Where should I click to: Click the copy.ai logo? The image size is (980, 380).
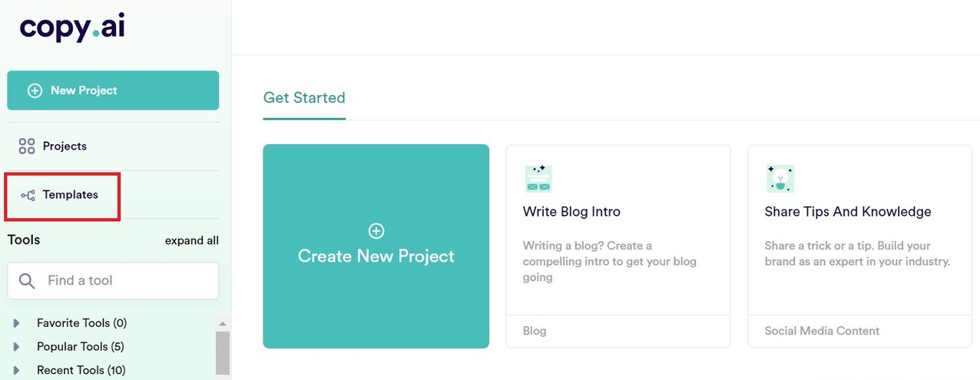[x=72, y=27]
